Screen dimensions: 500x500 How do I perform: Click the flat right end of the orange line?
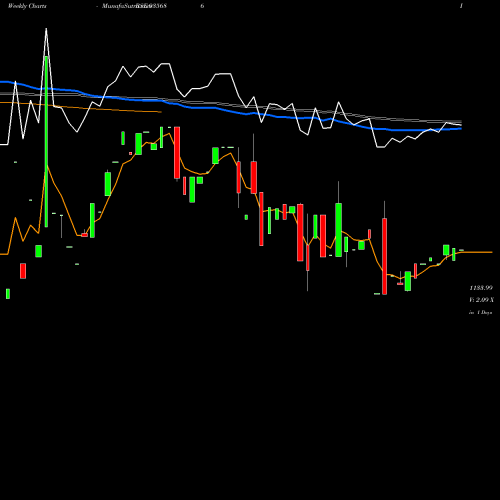[x=477, y=252]
